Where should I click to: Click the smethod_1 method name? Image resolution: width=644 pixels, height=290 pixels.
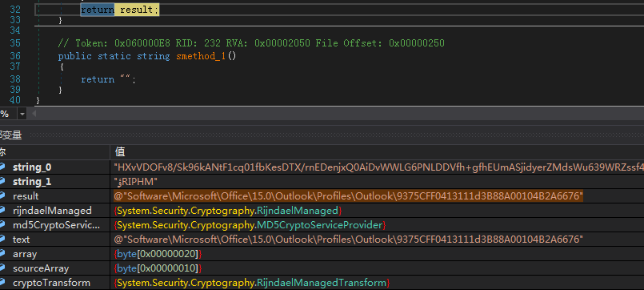[201, 56]
